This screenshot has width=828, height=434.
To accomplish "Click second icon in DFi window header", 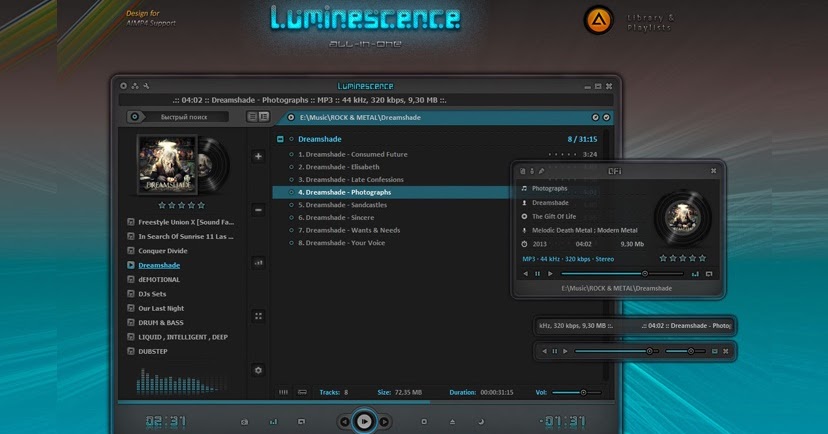I will point(532,171).
